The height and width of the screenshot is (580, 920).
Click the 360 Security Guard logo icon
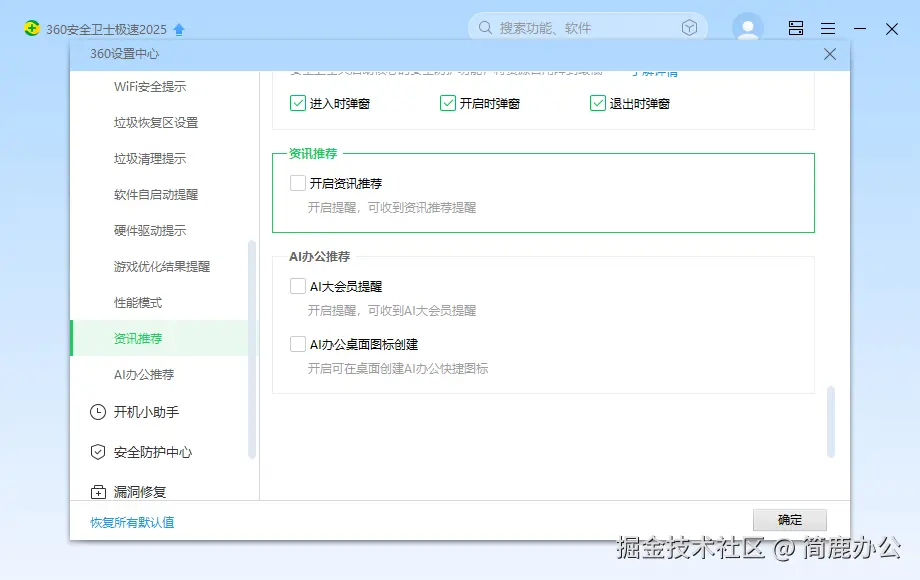(x=32, y=28)
